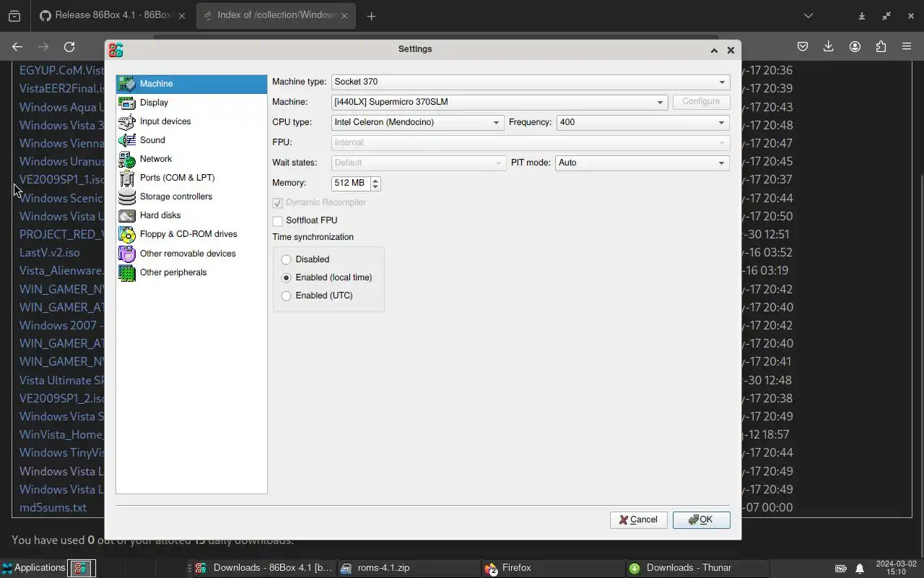This screenshot has height=578, width=924.
Task: Select Disabled time synchronization
Action: point(287,259)
